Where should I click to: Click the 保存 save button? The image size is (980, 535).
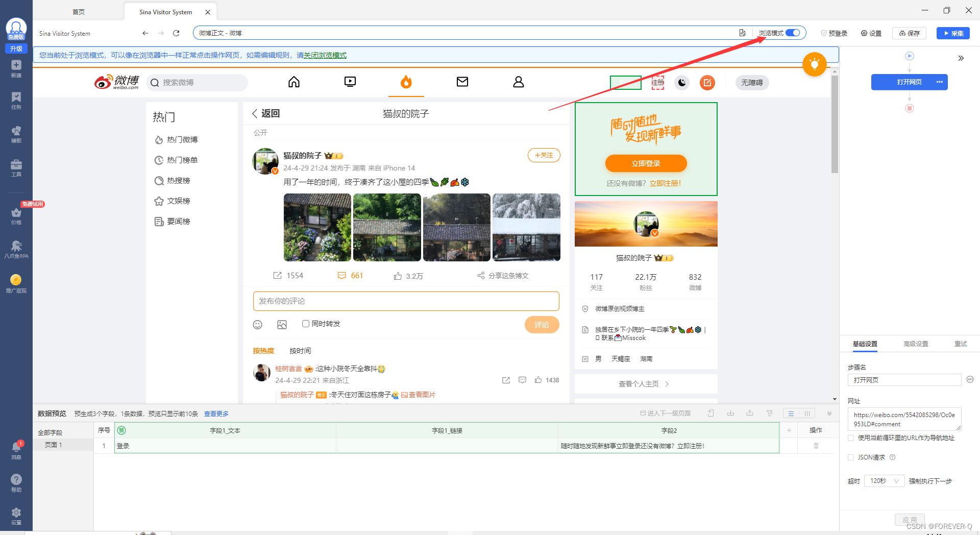[909, 33]
